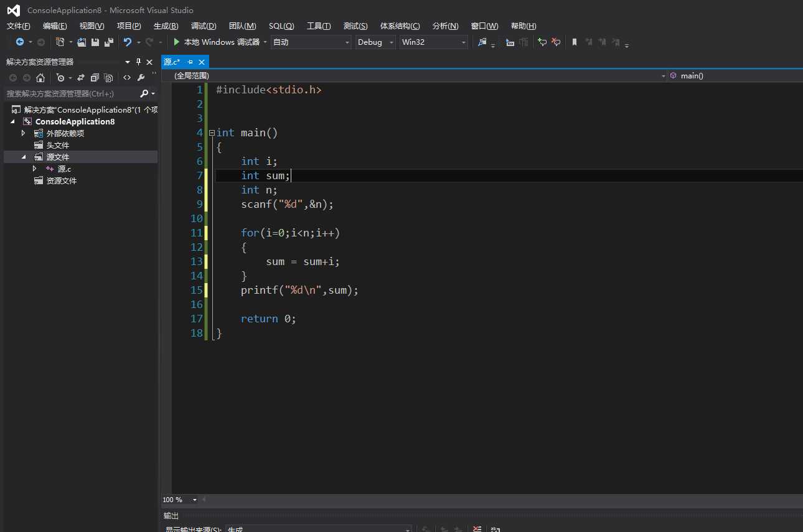Open the 生成(B) menu
The image size is (803, 532).
tap(166, 26)
